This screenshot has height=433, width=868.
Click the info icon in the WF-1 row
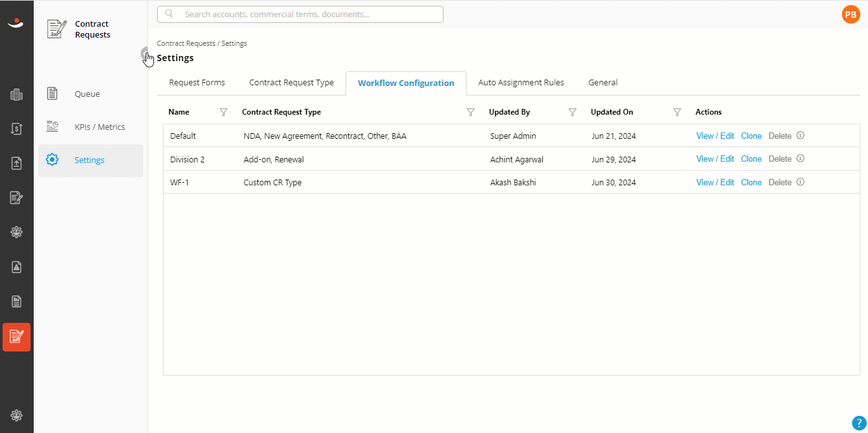coord(801,182)
